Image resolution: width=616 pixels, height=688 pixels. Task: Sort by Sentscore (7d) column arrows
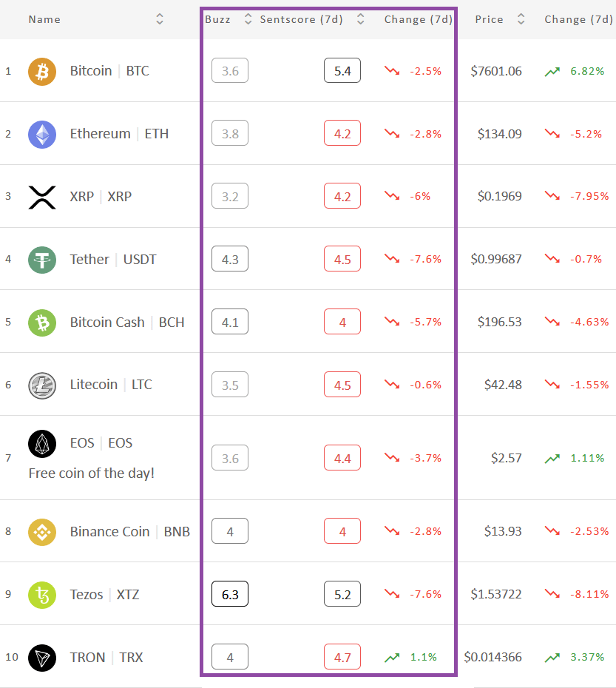360,19
